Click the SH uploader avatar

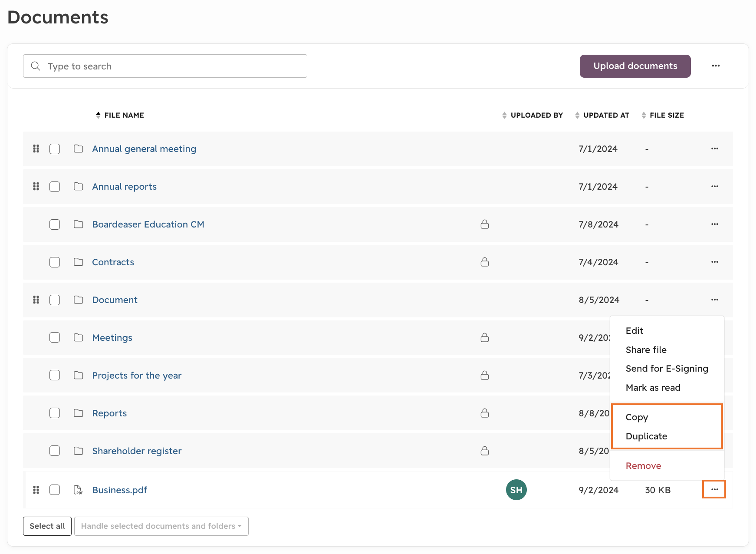pyautogui.click(x=516, y=490)
